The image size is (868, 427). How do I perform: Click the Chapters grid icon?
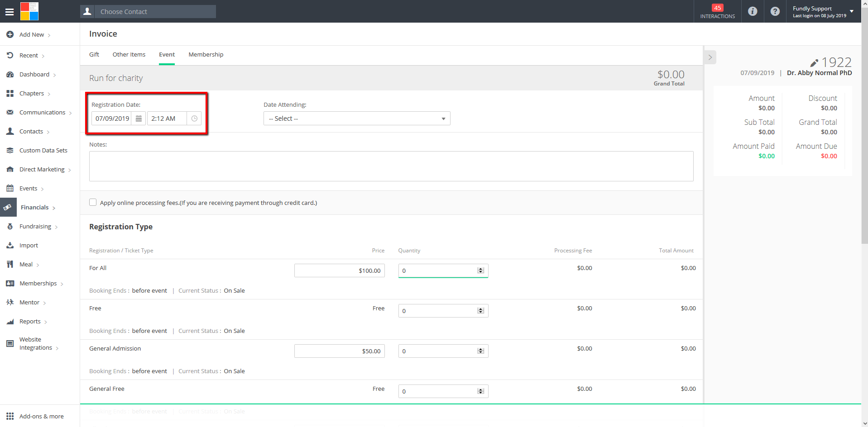[10, 93]
